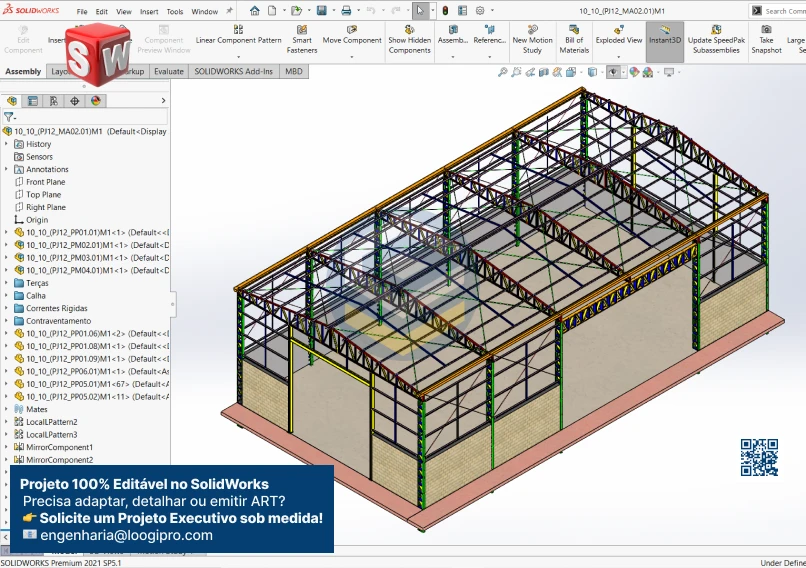806x568 pixels.
Task: Click the Take Snapshot tool
Action: 766,39
